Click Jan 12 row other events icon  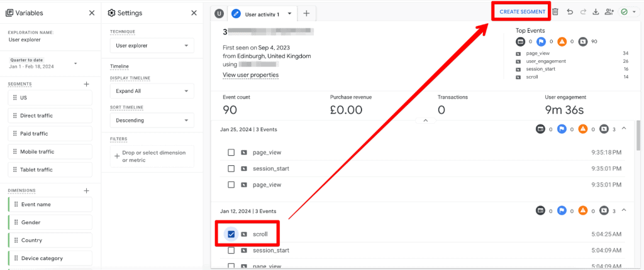click(604, 211)
